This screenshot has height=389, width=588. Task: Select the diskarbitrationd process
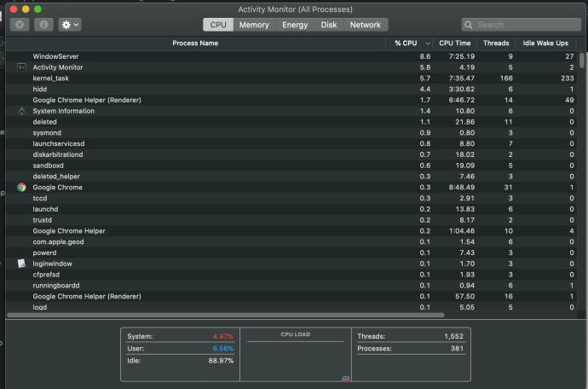click(x=291, y=154)
